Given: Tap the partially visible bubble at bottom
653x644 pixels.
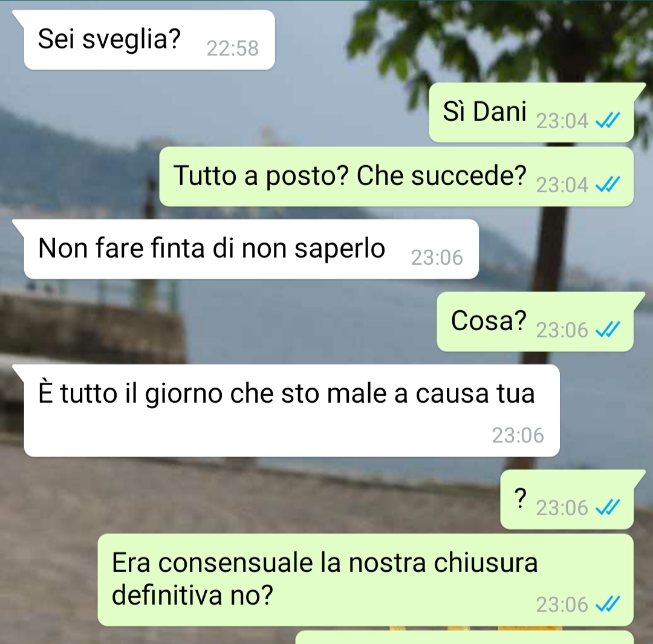Looking at the screenshot, I should [x=464, y=638].
